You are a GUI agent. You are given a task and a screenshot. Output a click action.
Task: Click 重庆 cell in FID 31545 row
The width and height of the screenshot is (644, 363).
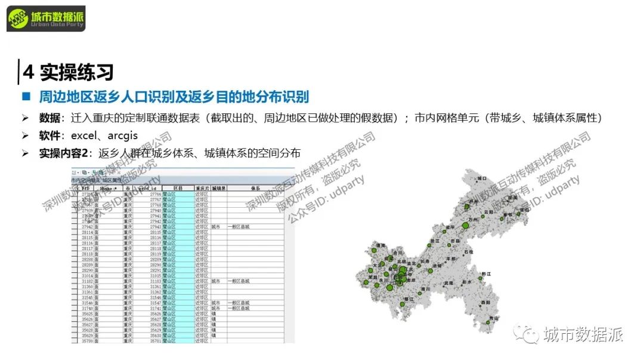click(x=128, y=297)
